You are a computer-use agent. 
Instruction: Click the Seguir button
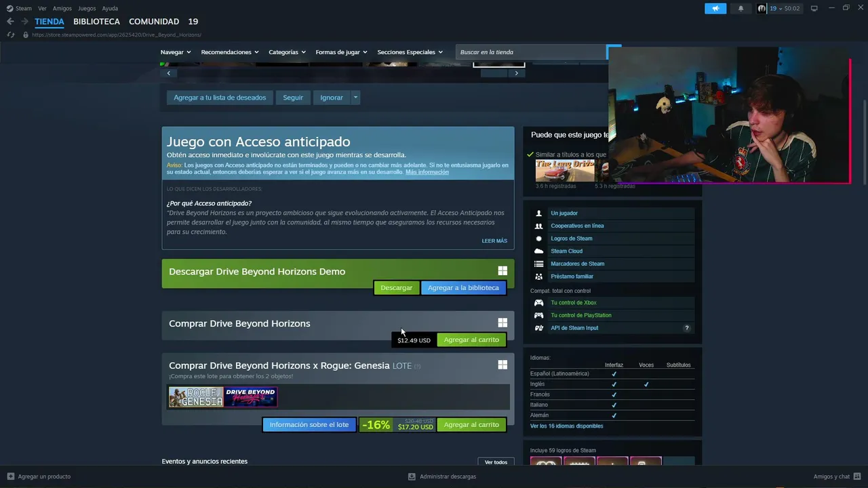[293, 98]
